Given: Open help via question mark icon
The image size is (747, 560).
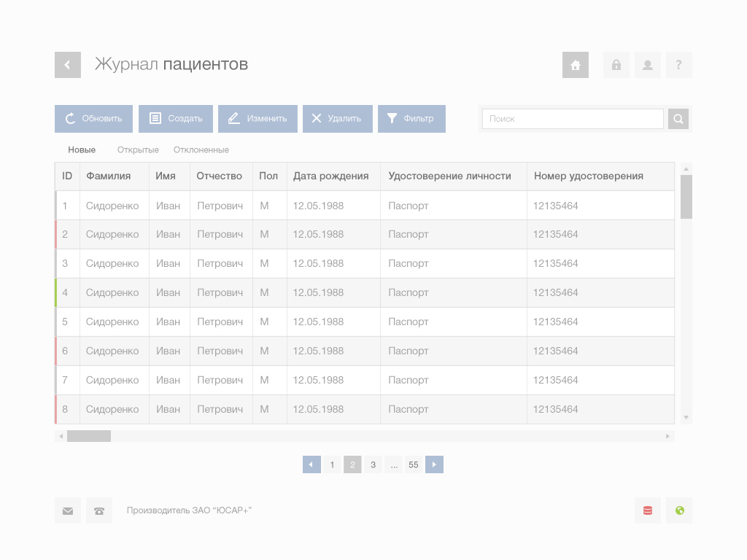Looking at the screenshot, I should coord(678,65).
